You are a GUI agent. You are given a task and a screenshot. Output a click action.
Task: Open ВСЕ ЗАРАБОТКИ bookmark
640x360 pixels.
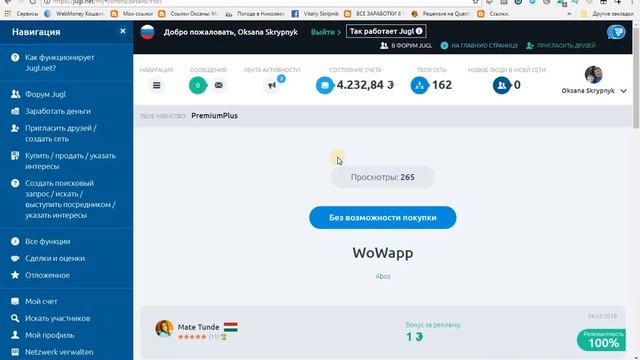(x=374, y=13)
